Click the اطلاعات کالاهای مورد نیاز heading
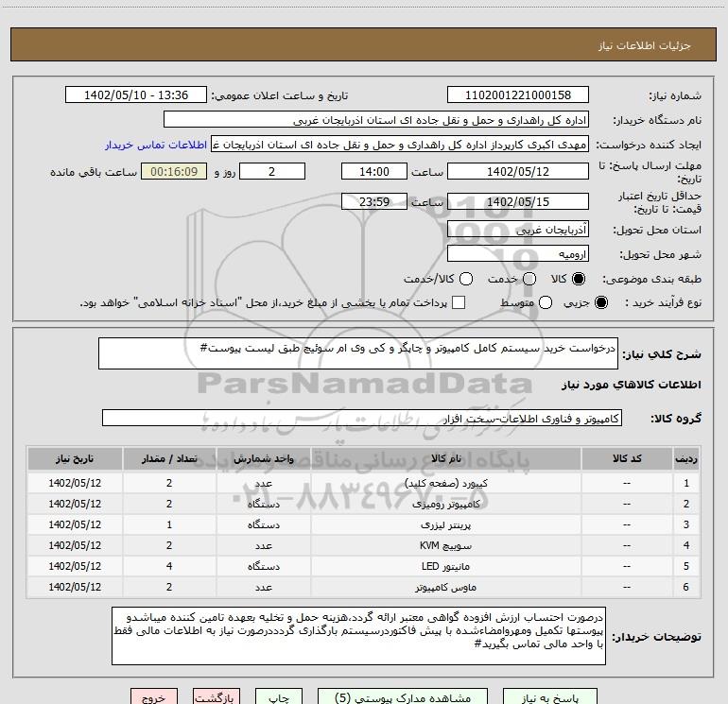 pyautogui.click(x=631, y=385)
